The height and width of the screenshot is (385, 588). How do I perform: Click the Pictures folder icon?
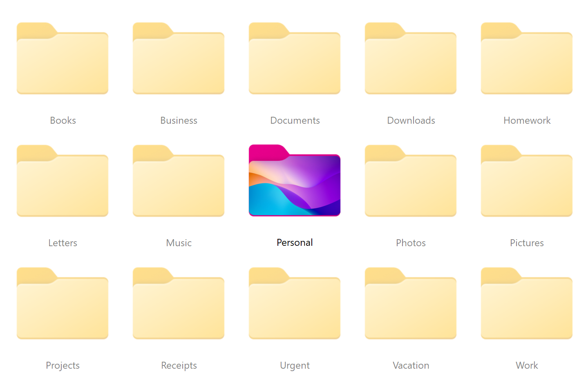click(x=527, y=180)
